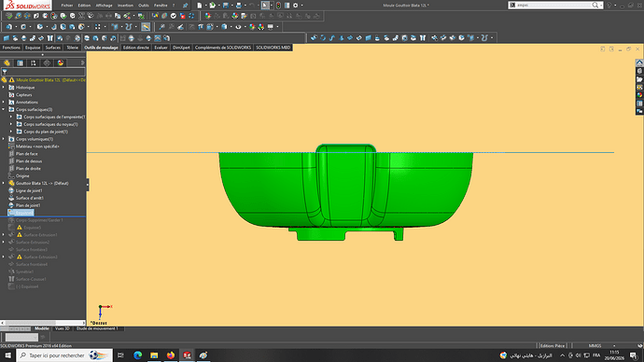
Task: Open the DimXpertManager crosshair tab icon
Action: point(47,63)
